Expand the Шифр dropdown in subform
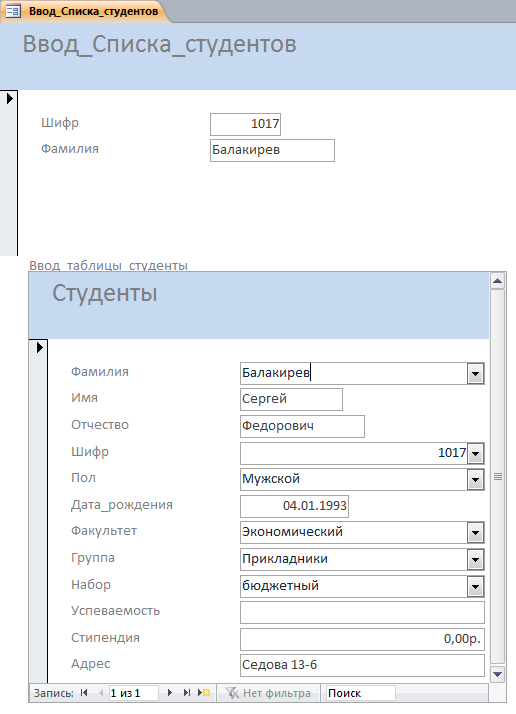Screen dimensions: 516x714 tap(475, 454)
